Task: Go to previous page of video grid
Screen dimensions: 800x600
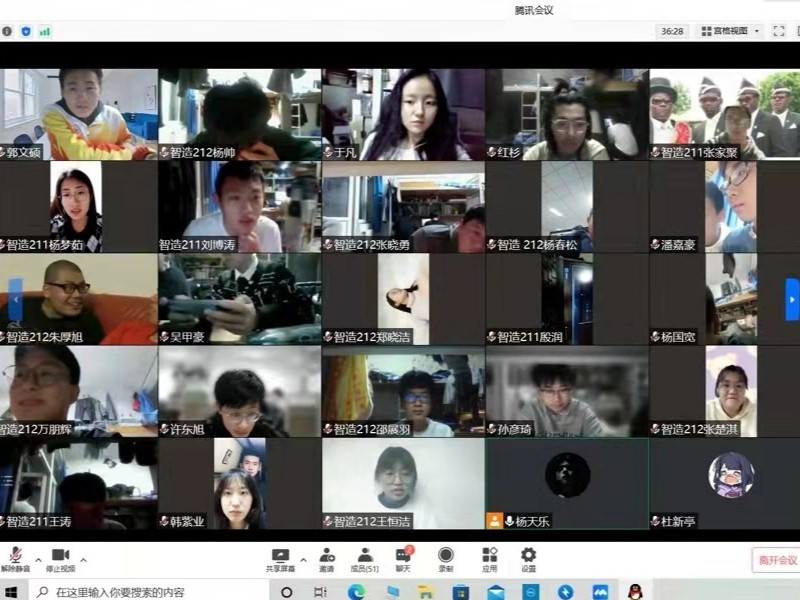Action: tap(14, 299)
